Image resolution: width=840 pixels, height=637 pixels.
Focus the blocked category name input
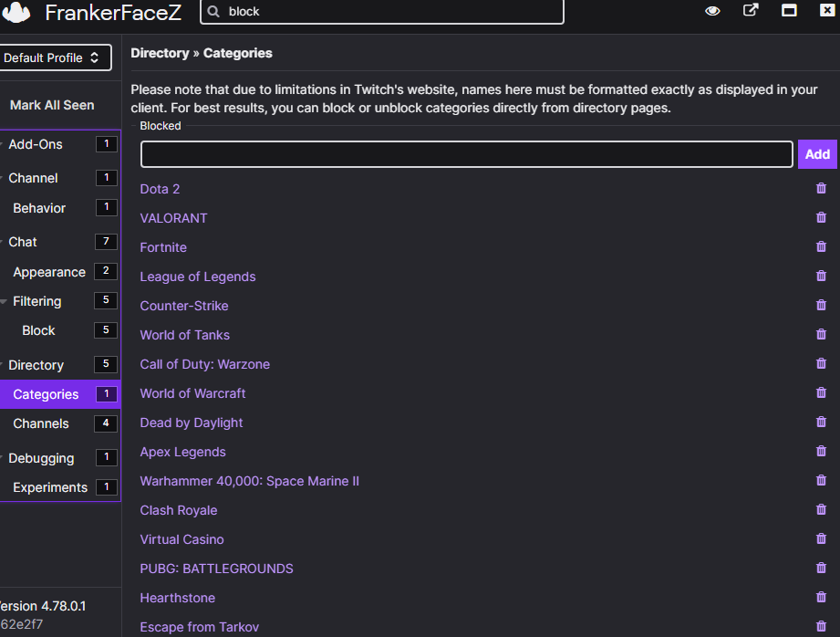[x=466, y=154]
